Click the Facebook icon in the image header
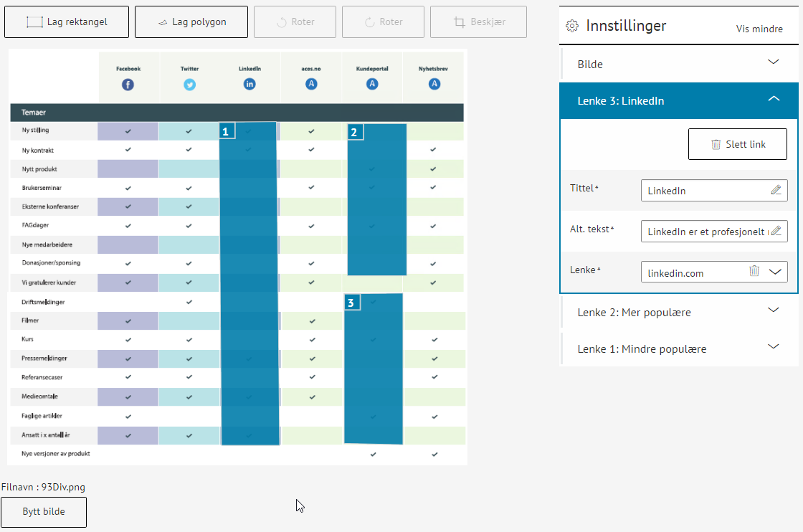Image resolution: width=803 pixels, height=532 pixels. pyautogui.click(x=128, y=85)
